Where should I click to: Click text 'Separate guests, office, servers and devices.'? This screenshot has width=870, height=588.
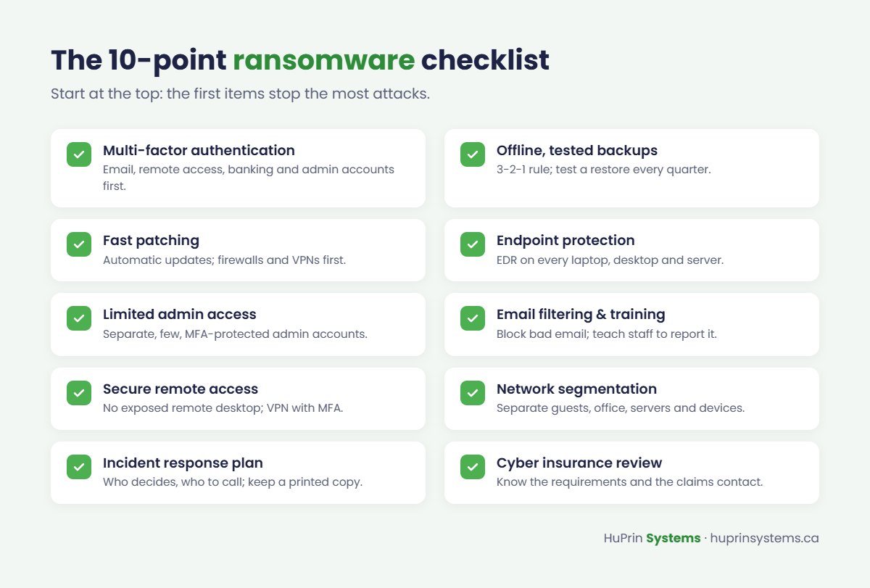coord(621,408)
